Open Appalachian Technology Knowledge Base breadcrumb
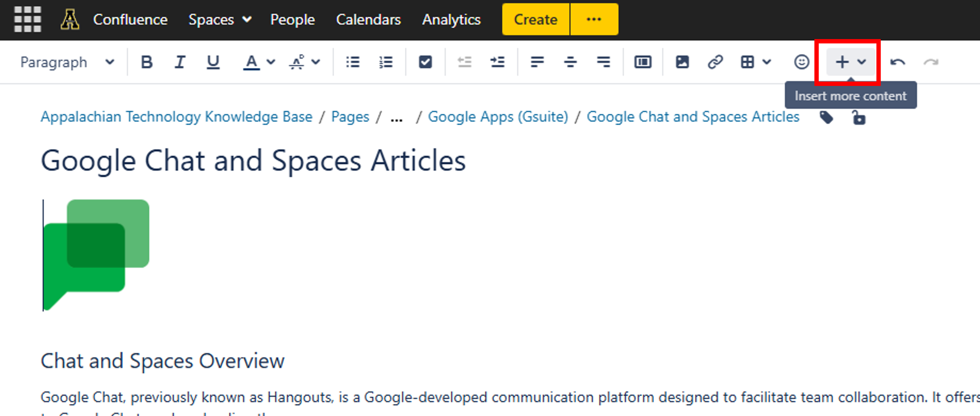Image resolution: width=980 pixels, height=416 pixels. [x=176, y=116]
